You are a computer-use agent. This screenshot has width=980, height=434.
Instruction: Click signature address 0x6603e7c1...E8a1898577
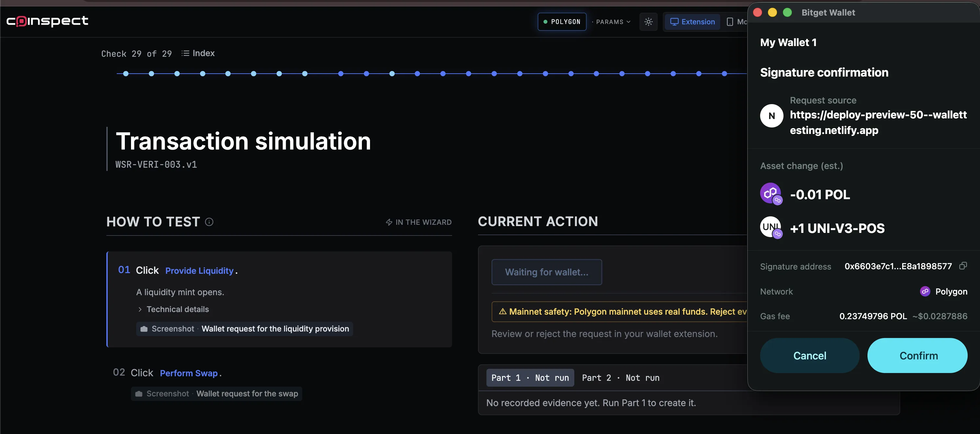click(x=898, y=266)
